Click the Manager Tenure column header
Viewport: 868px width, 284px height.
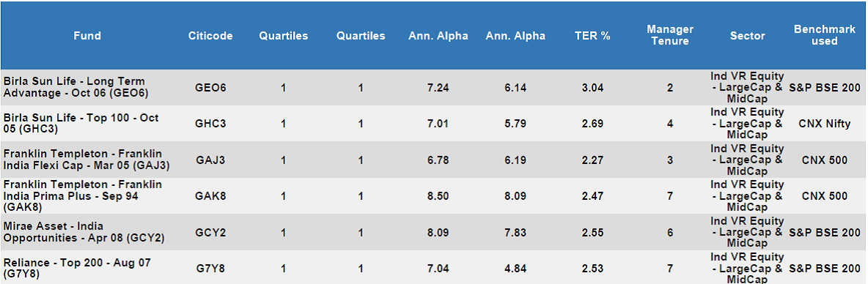coord(670,35)
